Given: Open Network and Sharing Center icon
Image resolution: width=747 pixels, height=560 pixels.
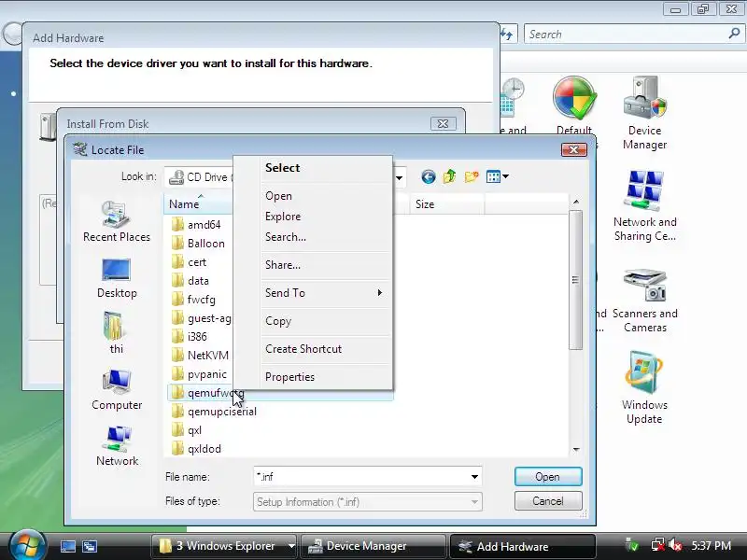Looking at the screenshot, I should click(x=644, y=205).
